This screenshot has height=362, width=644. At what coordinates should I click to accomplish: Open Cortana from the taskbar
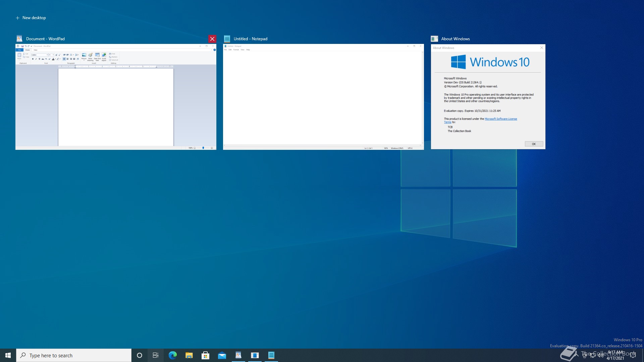[x=140, y=355]
